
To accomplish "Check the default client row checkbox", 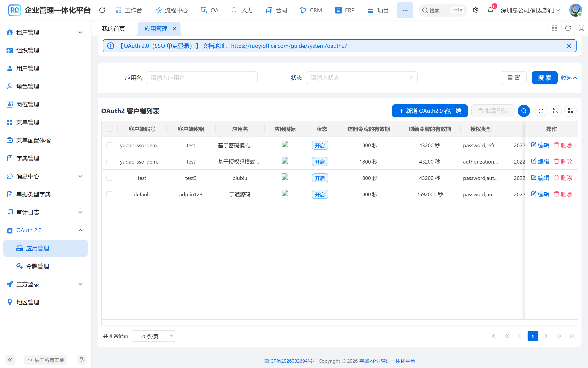I will pos(109,194).
